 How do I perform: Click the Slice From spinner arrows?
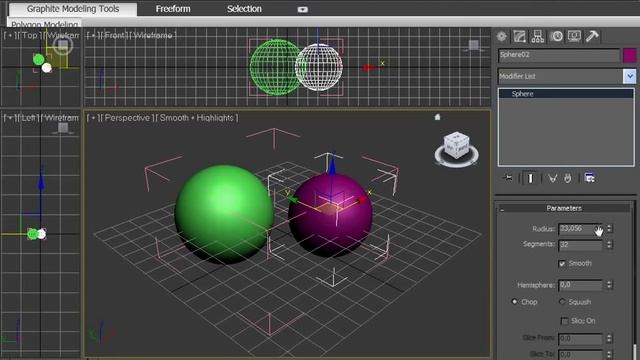(609, 338)
